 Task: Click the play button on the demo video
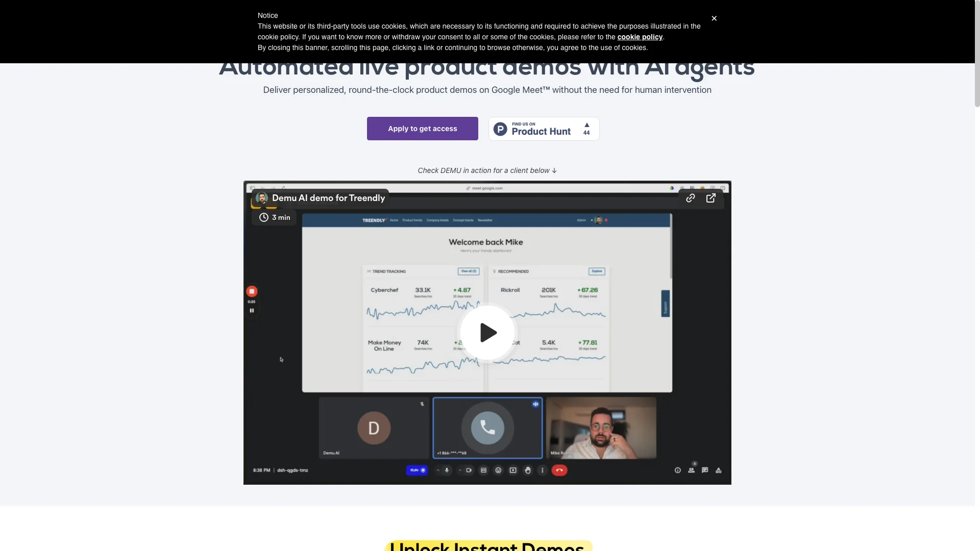(x=487, y=332)
